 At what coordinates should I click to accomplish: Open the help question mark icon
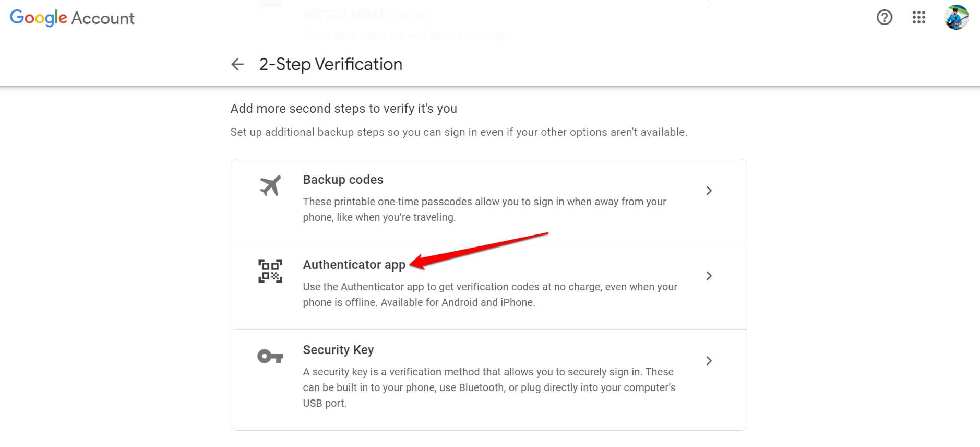[884, 17]
